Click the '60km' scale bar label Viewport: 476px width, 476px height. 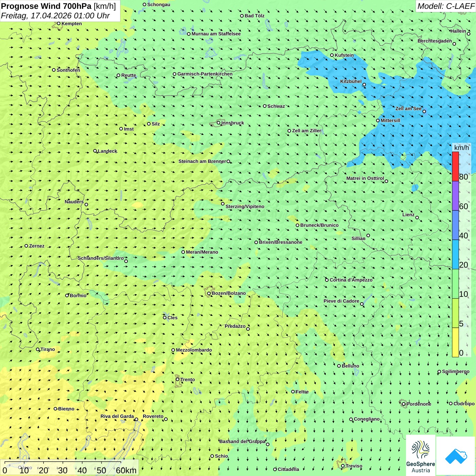coord(126,470)
